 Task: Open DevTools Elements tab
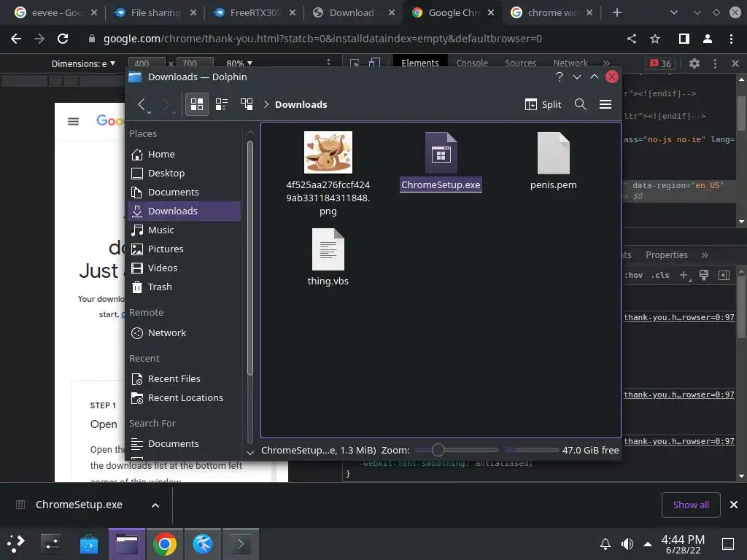[419, 63]
